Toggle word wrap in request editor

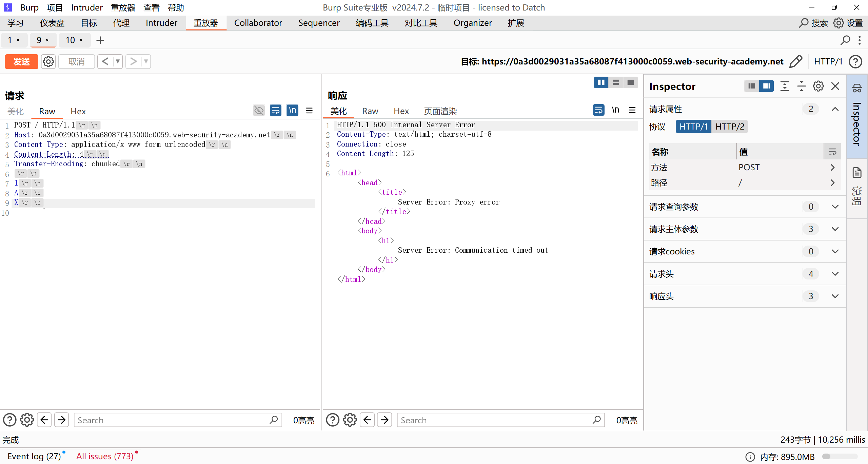point(275,111)
